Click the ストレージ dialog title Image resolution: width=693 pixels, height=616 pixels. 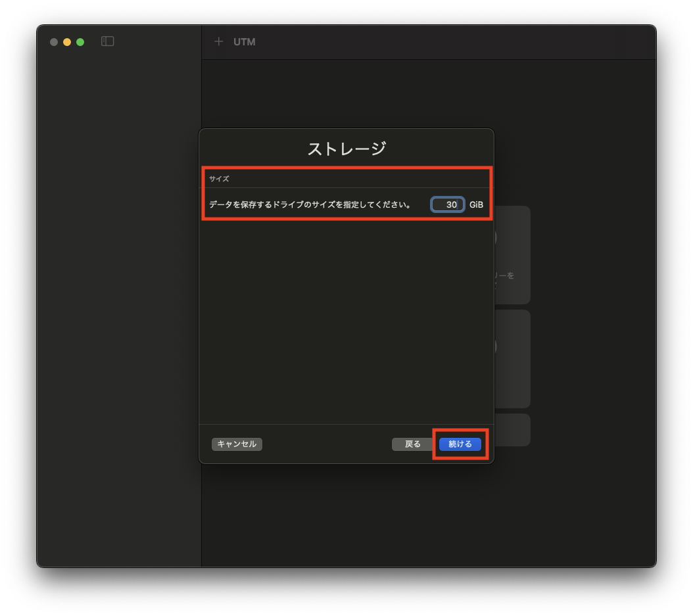tap(346, 148)
